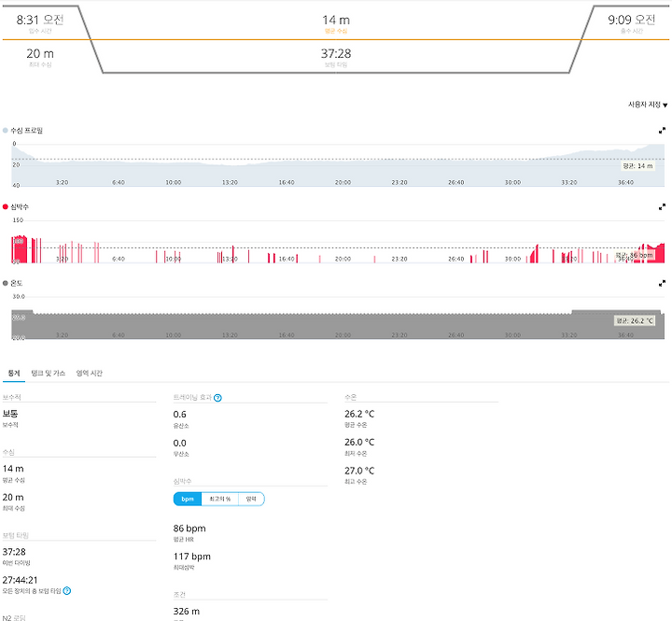Click the 8:31 오전 entry time
The image size is (672, 621).
[40, 20]
